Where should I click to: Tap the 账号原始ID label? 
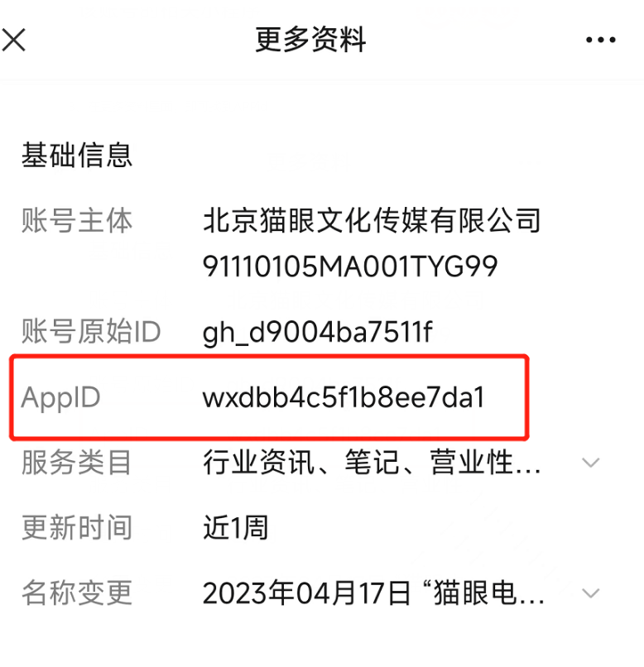pos(91,331)
